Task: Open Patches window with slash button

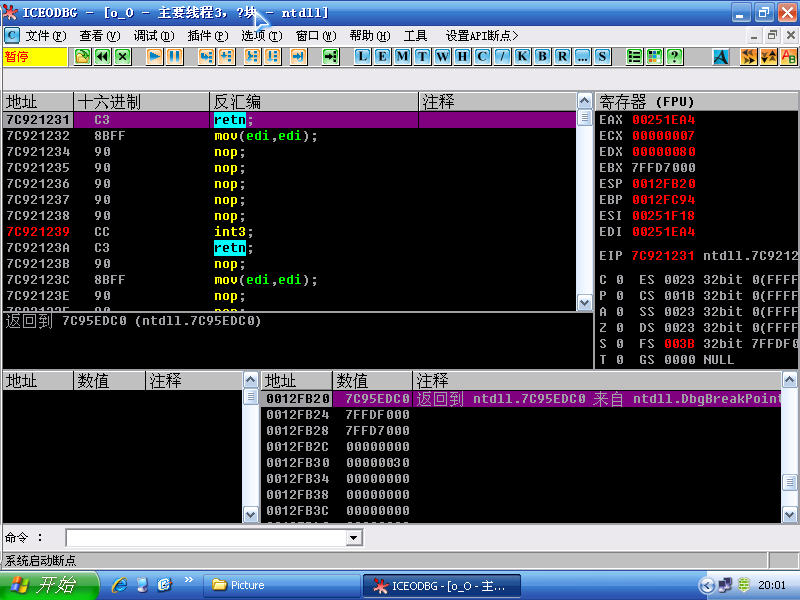Action: pos(502,56)
